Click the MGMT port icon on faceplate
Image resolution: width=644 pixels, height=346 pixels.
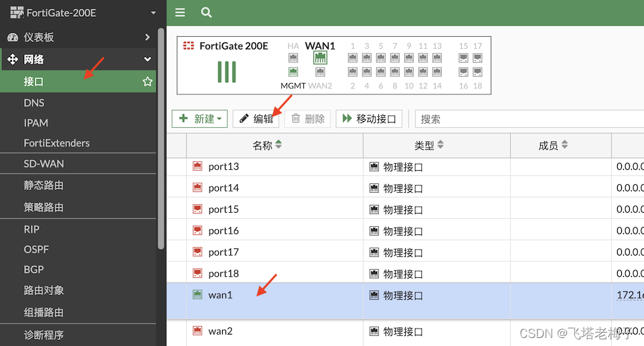point(293,72)
